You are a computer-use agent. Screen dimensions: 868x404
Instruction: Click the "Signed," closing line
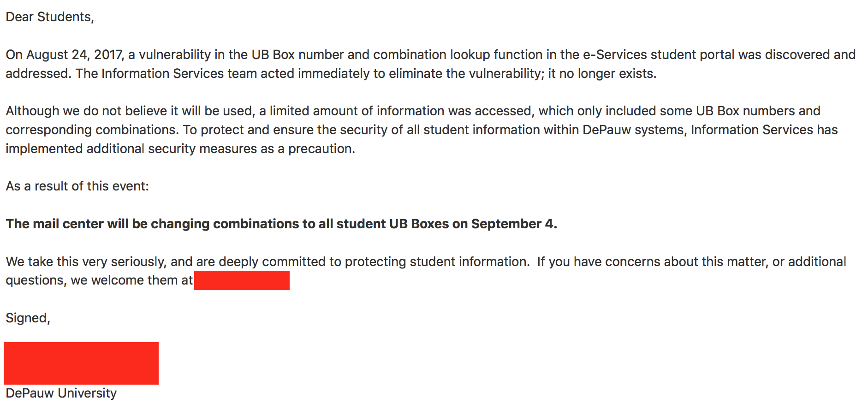tap(28, 318)
